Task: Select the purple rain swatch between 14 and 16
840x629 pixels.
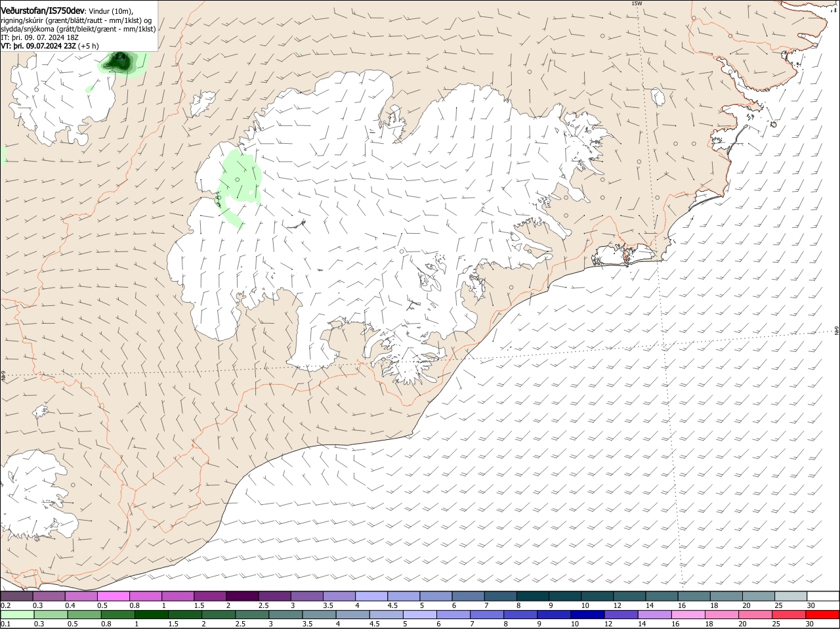Action: tap(654, 615)
